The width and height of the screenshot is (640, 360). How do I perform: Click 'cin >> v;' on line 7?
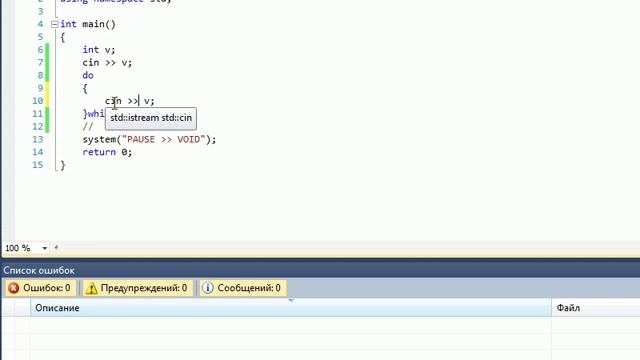[x=107, y=62]
